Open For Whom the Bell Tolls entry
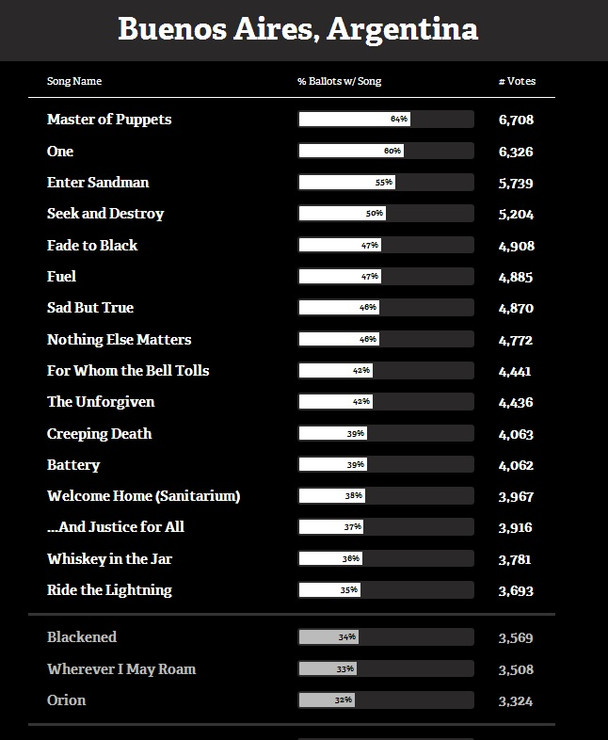 (x=128, y=370)
